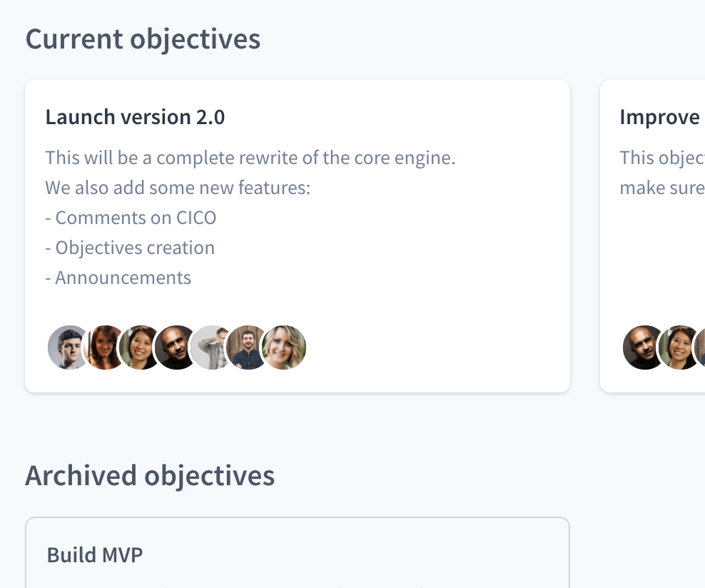
Task: Open the Build MVP archived objective
Action: pos(95,555)
